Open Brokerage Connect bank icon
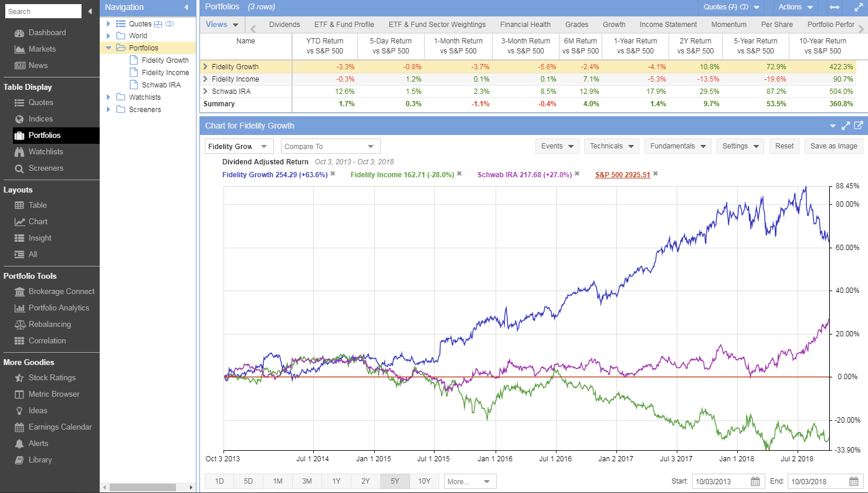 click(19, 292)
